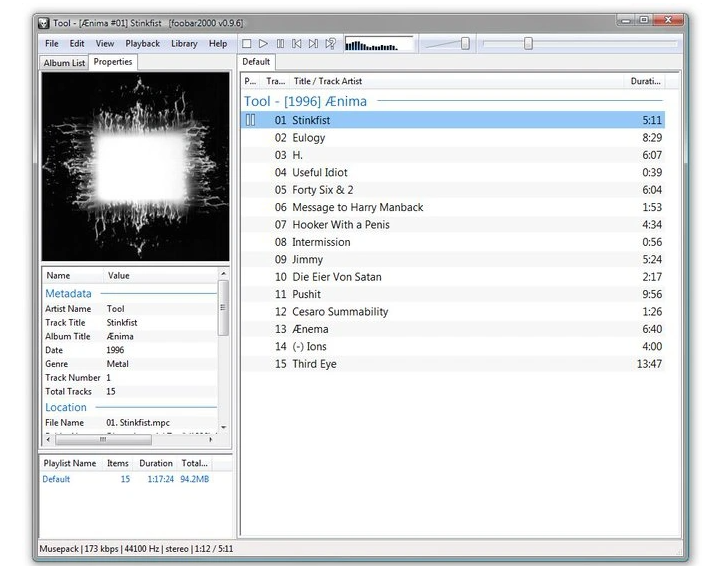The width and height of the screenshot is (710, 566).
Task: Select track 10 Die Eier Von Satan
Action: 453,277
